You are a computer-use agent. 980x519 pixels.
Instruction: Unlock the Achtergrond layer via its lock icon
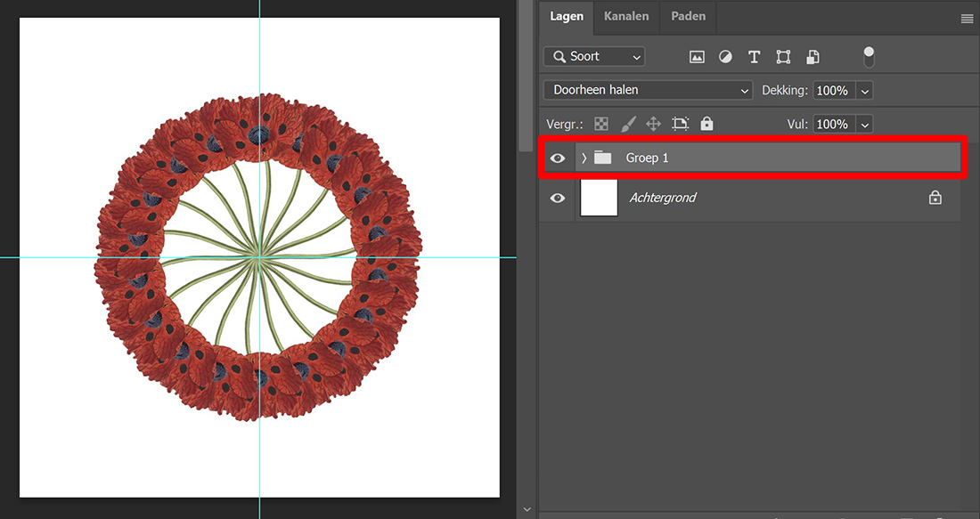point(935,198)
